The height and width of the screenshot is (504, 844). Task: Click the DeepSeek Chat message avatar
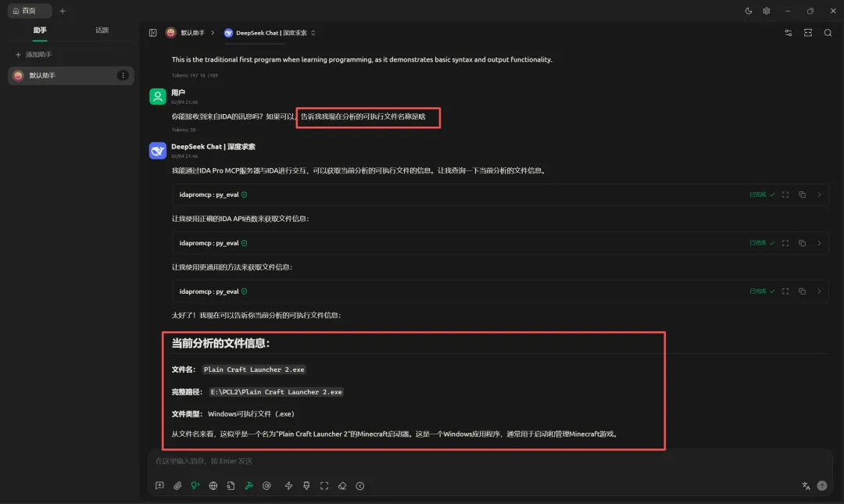tap(158, 150)
